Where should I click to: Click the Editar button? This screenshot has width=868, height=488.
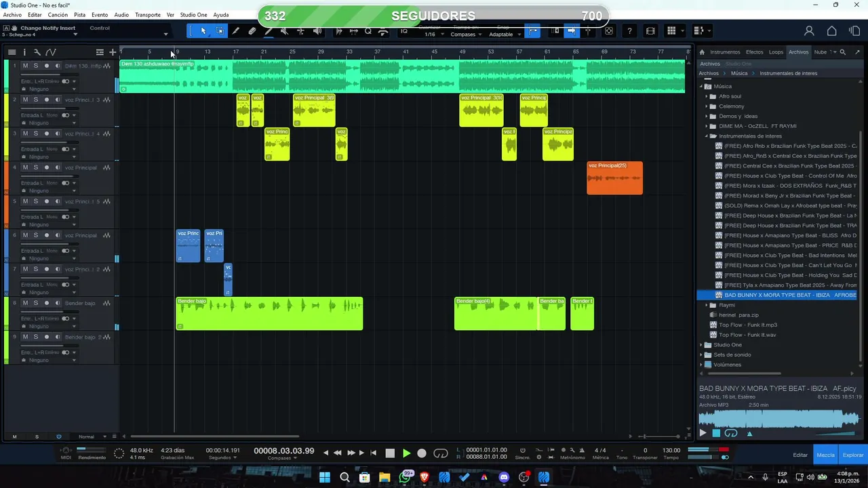click(801, 455)
